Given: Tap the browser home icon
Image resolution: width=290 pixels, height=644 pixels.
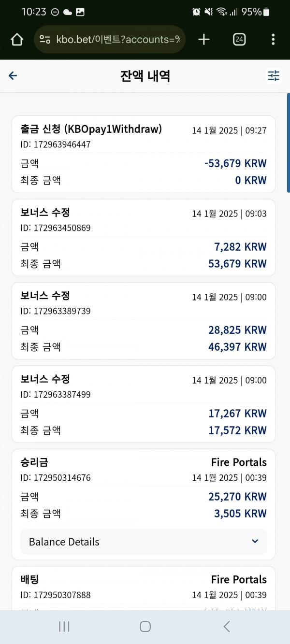Looking at the screenshot, I should [17, 40].
